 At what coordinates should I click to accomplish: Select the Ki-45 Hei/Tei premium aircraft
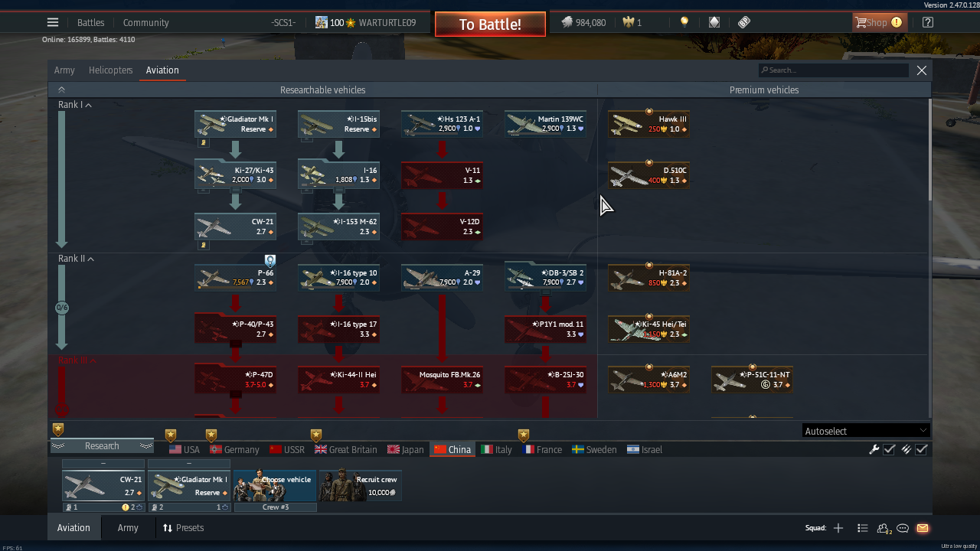(x=648, y=329)
